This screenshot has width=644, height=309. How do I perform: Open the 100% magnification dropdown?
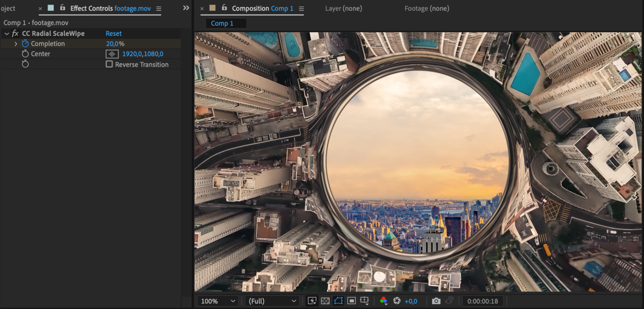pyautogui.click(x=218, y=301)
